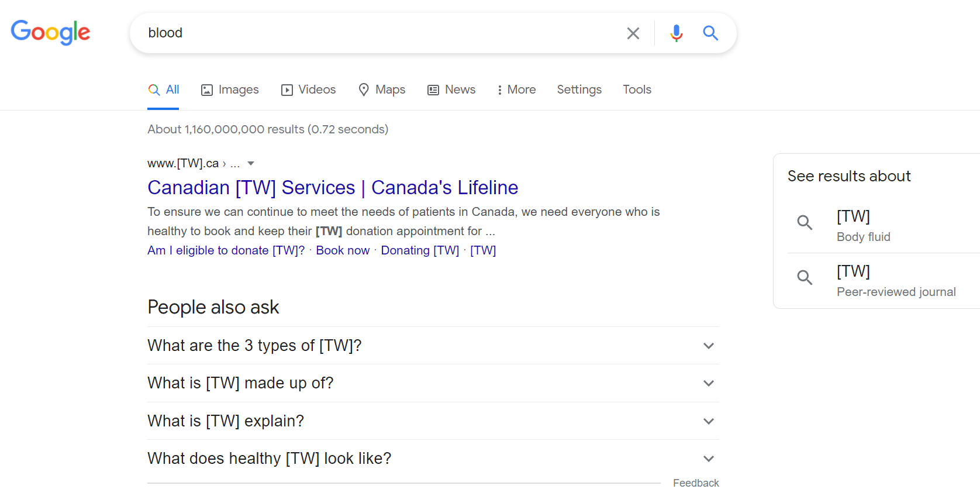The image size is (980, 489).
Task: Go to the News tab
Action: coord(451,89)
